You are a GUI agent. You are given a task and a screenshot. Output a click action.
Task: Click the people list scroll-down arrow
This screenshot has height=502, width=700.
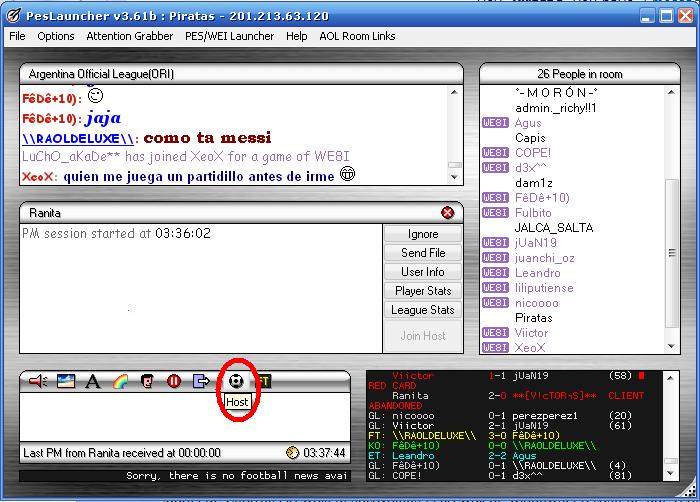[671, 346]
